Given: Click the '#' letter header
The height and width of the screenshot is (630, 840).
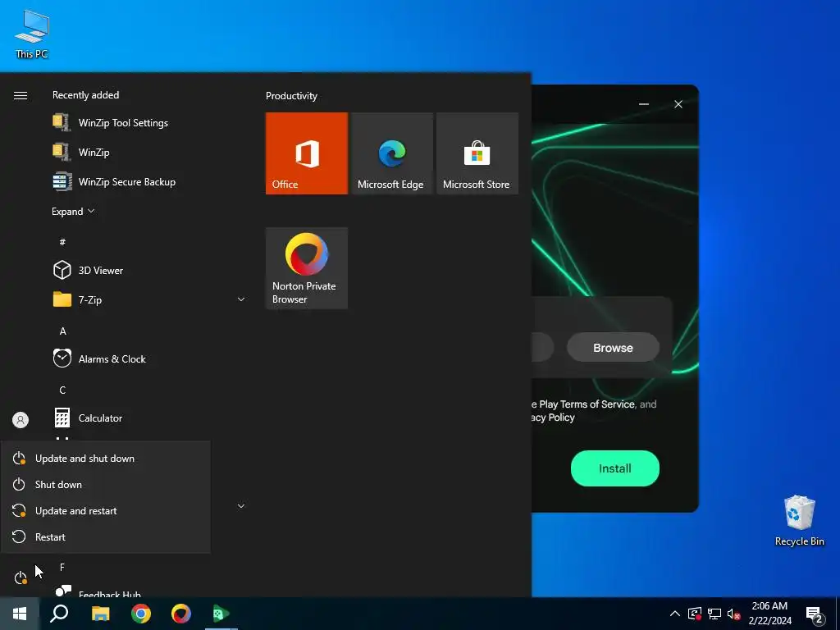Looking at the screenshot, I should point(62,242).
